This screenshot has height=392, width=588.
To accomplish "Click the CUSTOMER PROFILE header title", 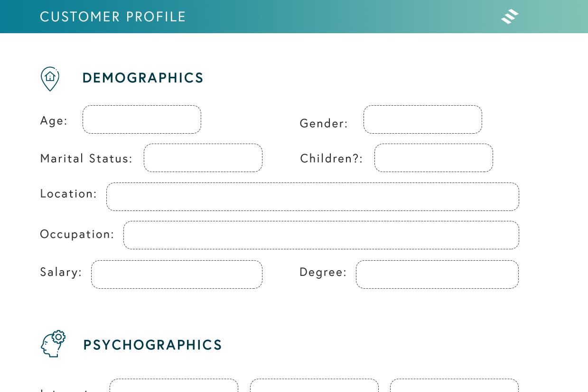I will coord(113,17).
